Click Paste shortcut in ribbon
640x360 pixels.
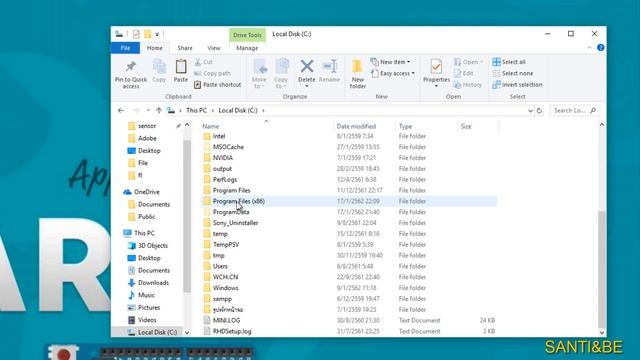coord(218,85)
